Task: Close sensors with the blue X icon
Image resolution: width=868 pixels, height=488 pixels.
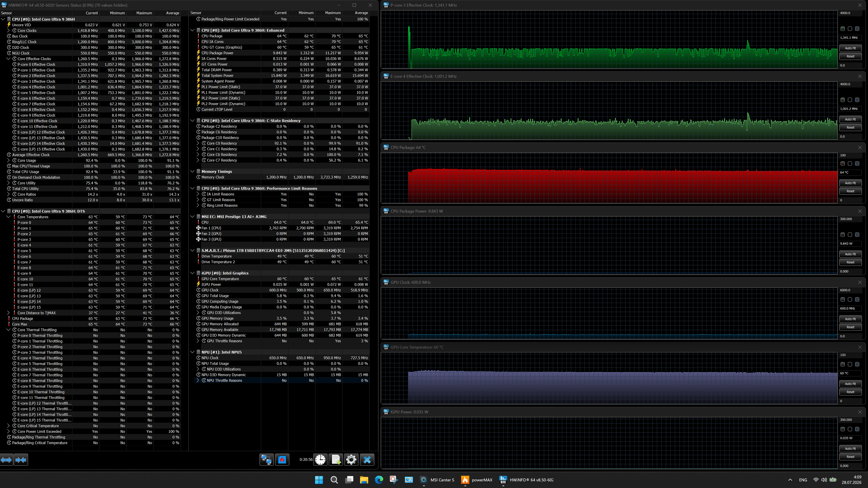Action: coord(367,459)
